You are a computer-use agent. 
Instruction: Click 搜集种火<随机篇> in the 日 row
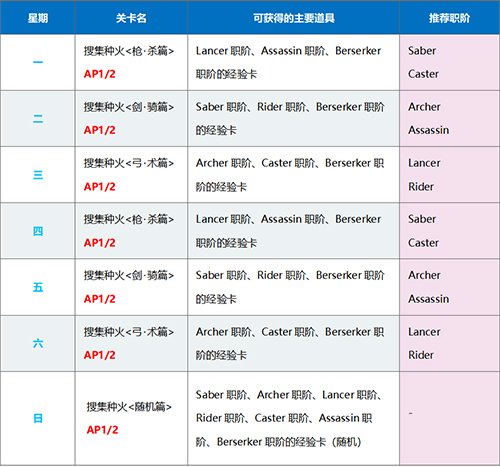(129, 407)
